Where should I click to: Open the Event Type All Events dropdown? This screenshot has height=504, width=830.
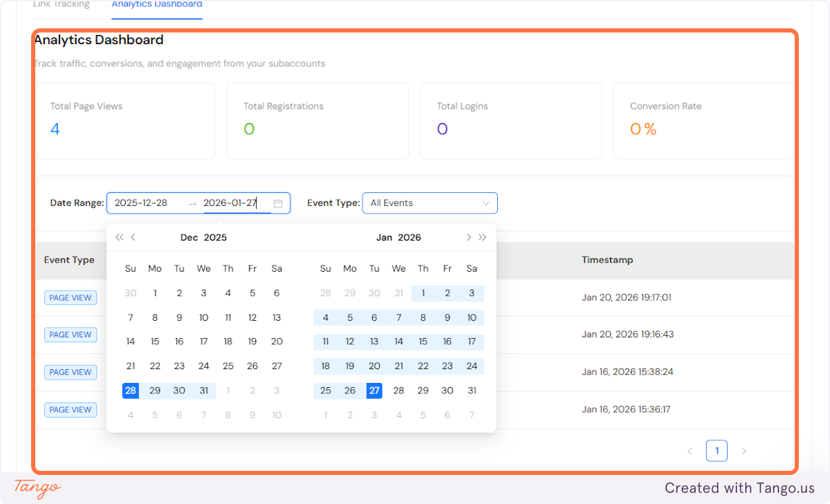coord(430,203)
